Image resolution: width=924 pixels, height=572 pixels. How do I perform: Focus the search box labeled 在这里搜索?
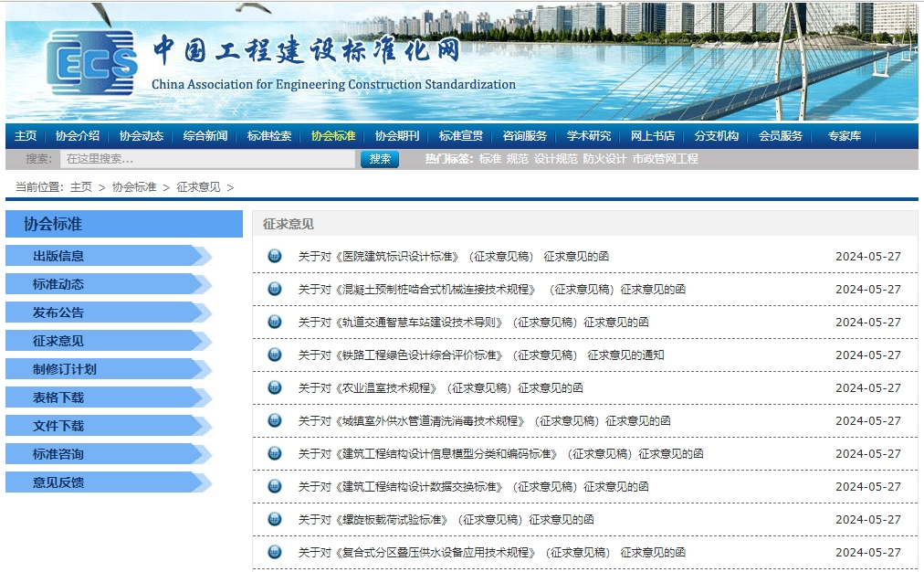pyautogui.click(x=207, y=159)
